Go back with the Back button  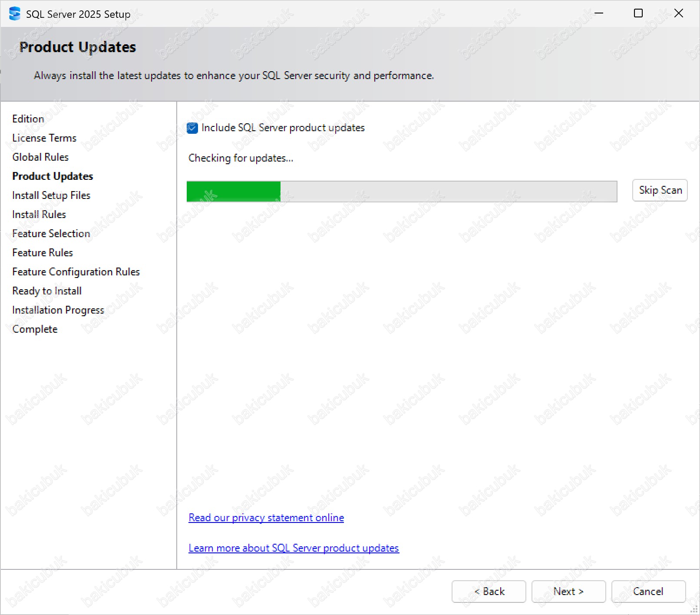489,592
